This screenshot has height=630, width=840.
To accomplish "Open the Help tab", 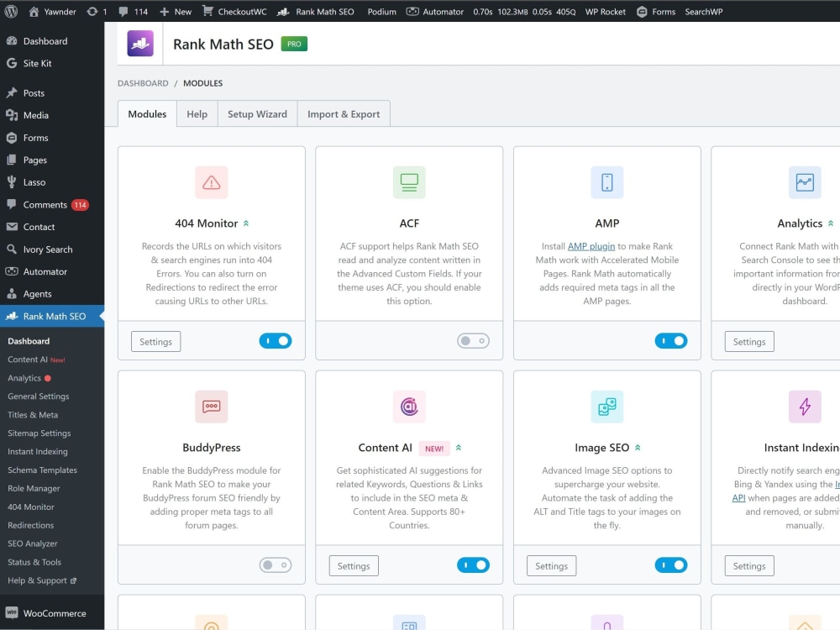I will click(197, 113).
